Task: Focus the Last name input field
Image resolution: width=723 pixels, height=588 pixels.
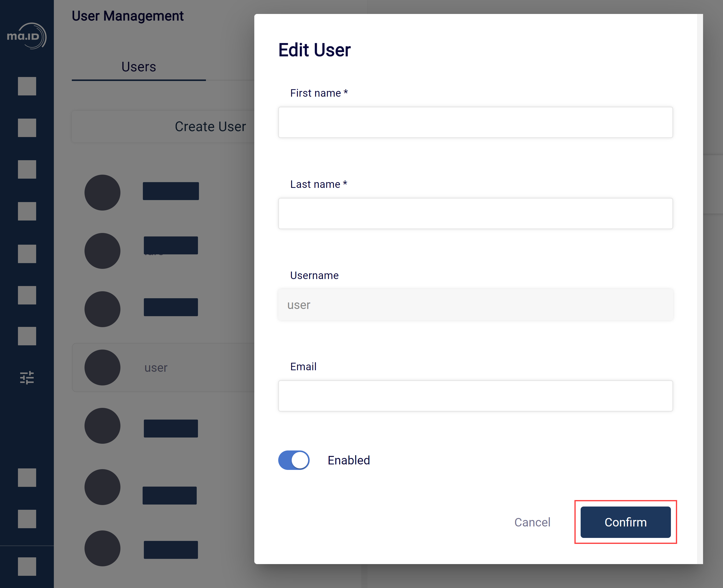Action: click(476, 213)
